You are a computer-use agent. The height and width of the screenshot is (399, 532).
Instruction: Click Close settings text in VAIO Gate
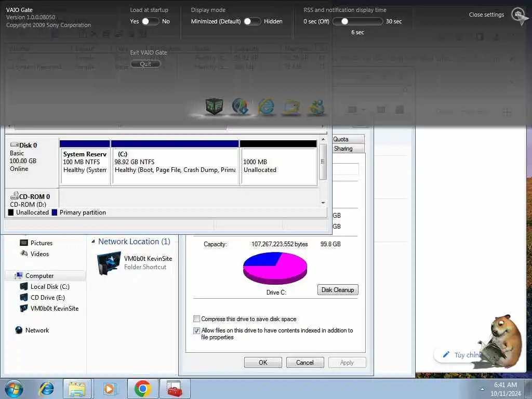[x=486, y=15]
